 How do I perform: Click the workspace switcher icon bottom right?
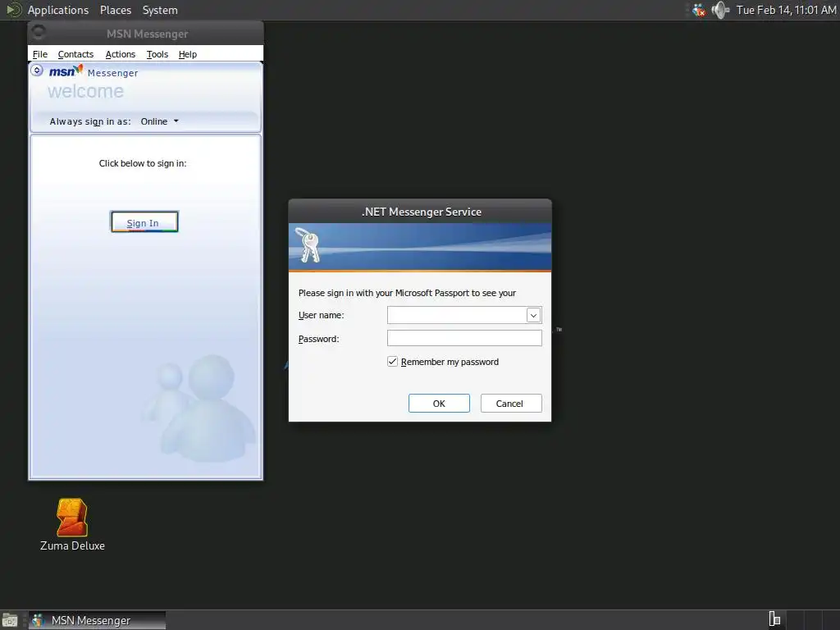(774, 619)
